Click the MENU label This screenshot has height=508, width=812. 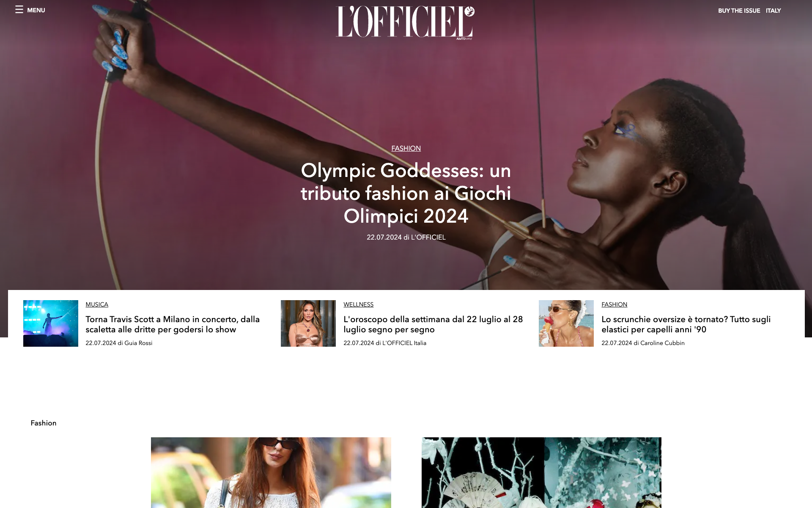pyautogui.click(x=36, y=10)
